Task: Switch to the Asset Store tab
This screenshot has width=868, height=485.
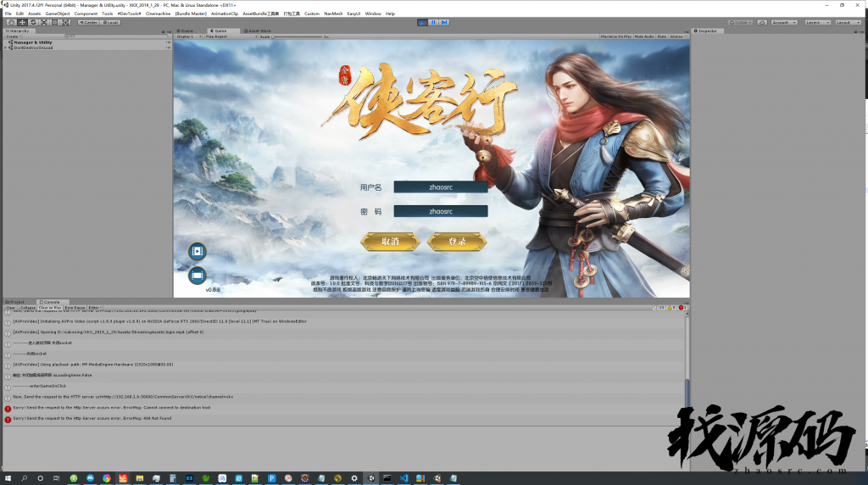Action: click(258, 31)
